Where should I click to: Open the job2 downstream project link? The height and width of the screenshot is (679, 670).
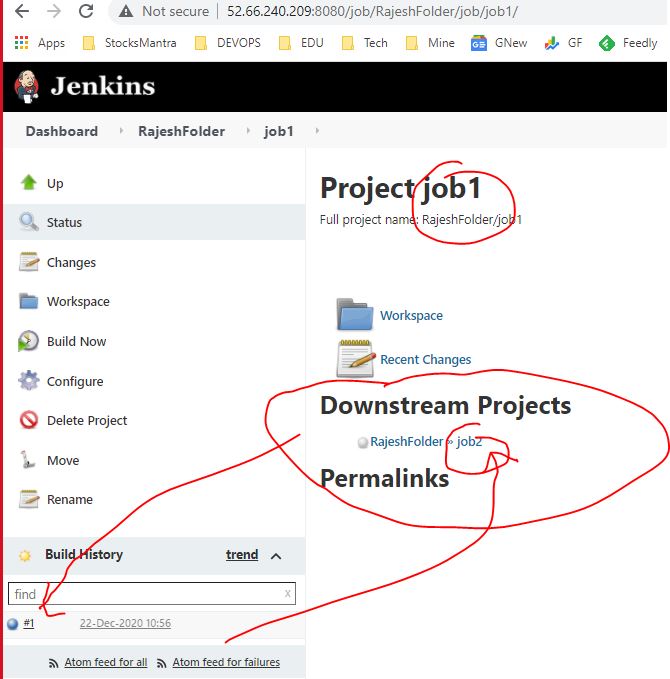[469, 441]
